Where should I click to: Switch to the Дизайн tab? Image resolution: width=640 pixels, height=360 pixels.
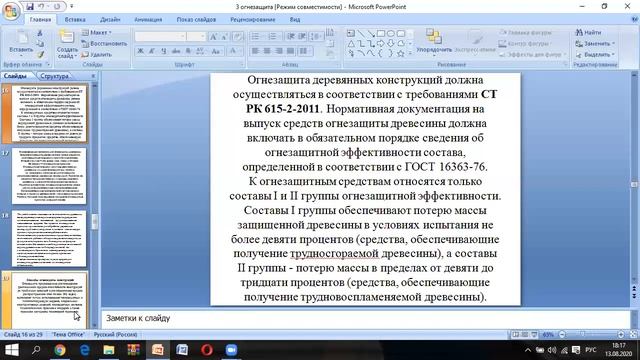(110, 20)
